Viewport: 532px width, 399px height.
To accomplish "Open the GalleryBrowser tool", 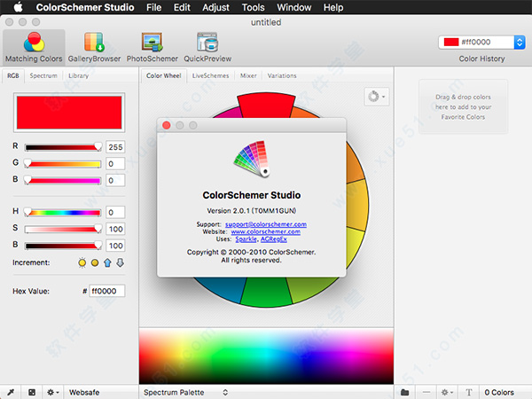I will (94, 47).
